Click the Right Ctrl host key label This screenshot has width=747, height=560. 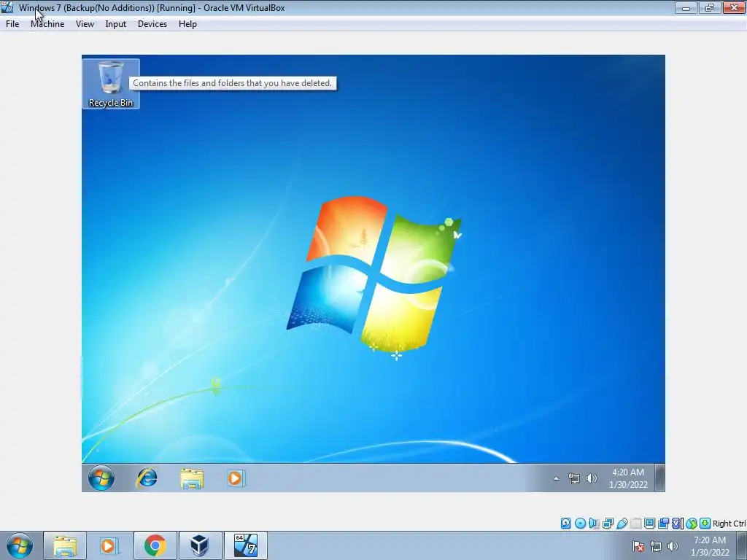point(729,524)
